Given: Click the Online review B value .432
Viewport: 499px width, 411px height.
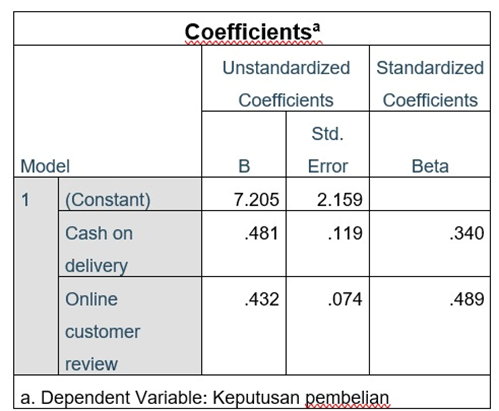Looking at the screenshot, I should coord(261,299).
